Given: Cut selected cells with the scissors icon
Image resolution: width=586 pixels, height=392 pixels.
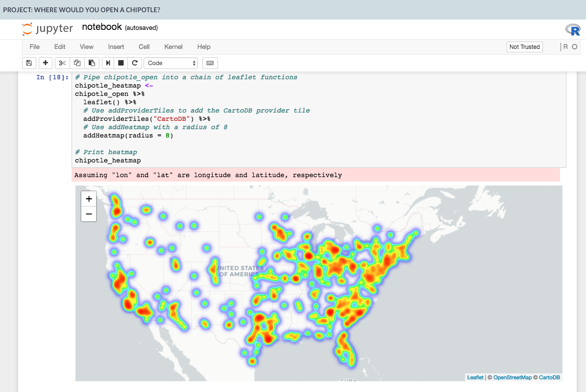Looking at the screenshot, I should pyautogui.click(x=62, y=63).
